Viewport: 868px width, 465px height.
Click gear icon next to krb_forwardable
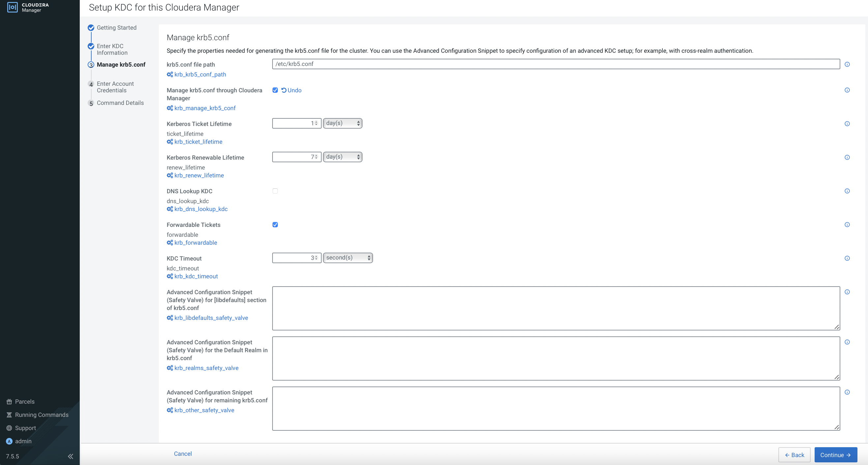170,243
